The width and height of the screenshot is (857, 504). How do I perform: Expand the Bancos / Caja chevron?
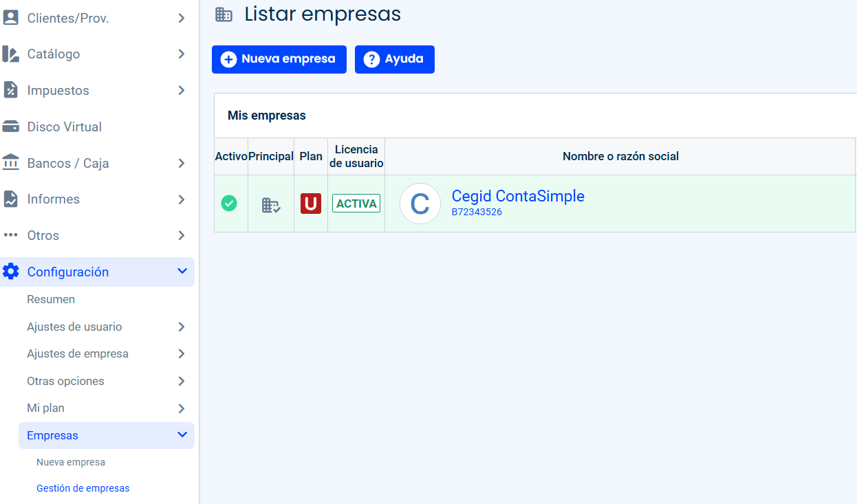pos(181,163)
